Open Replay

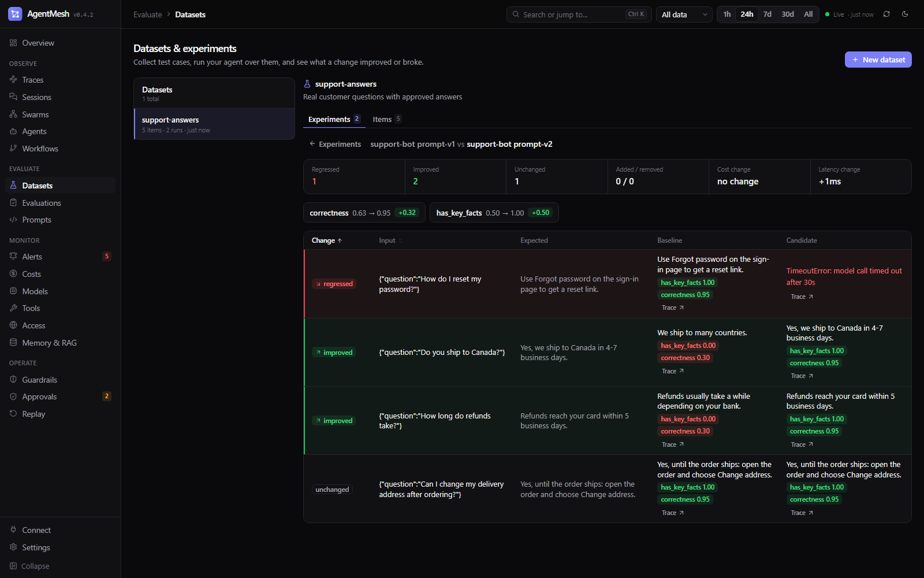(x=60, y=414)
